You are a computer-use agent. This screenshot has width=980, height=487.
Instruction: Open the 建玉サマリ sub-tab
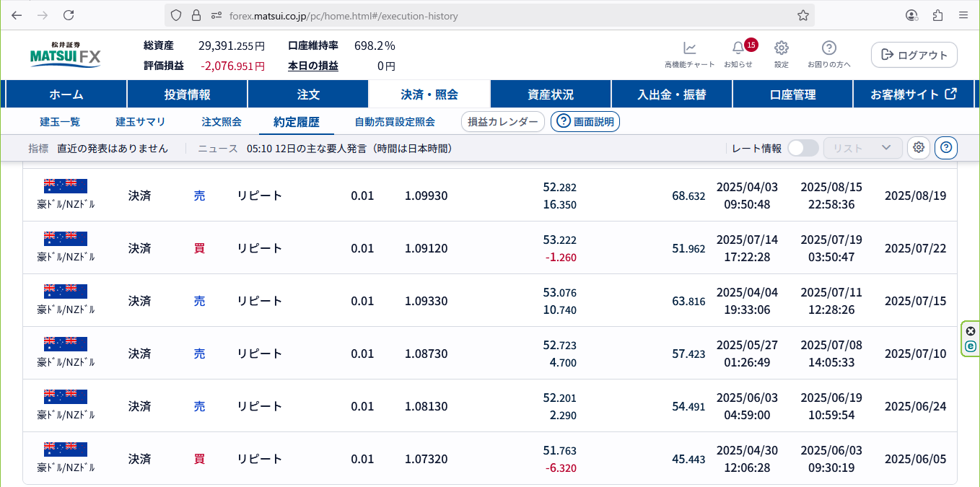click(141, 122)
